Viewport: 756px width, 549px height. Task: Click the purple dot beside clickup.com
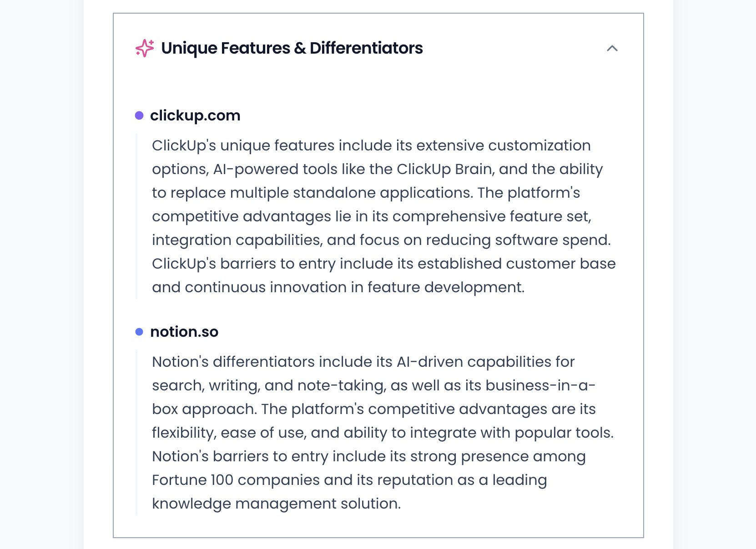[x=139, y=116]
